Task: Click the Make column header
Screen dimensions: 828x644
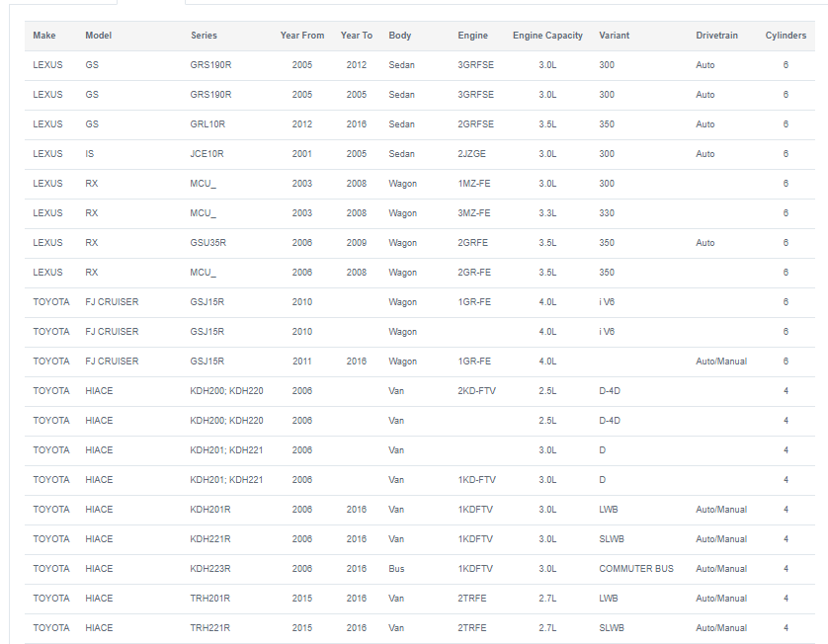Action: pyautogui.click(x=43, y=36)
